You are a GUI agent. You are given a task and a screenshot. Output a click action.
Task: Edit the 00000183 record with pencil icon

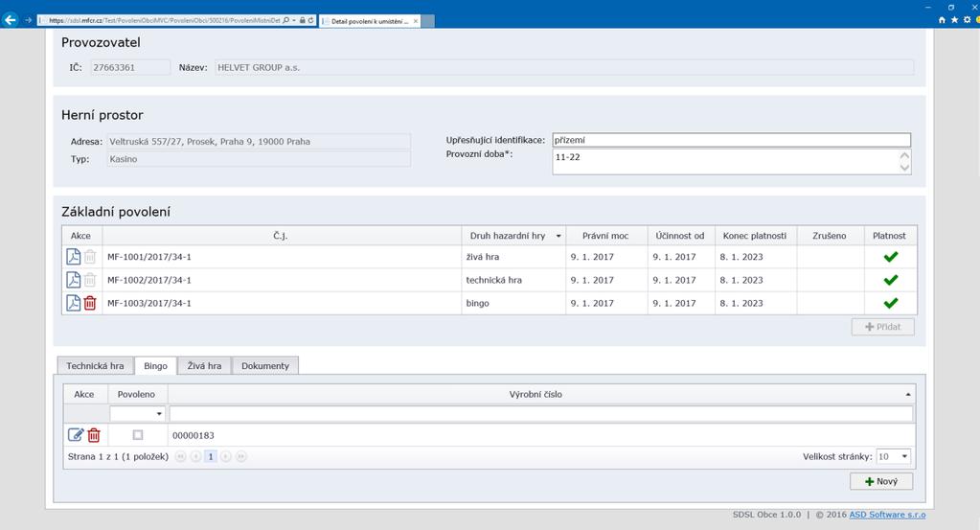tap(76, 435)
